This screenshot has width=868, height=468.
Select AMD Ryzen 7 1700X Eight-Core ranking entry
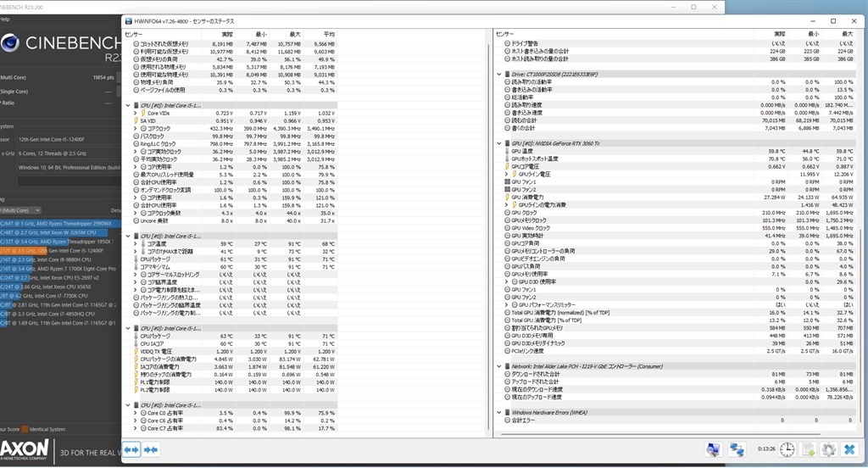point(58,269)
